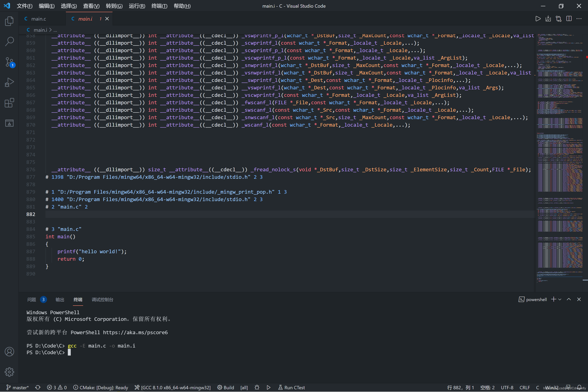
Task: Click the CMake debug bug icon in the status bar
Action: [x=257, y=387]
